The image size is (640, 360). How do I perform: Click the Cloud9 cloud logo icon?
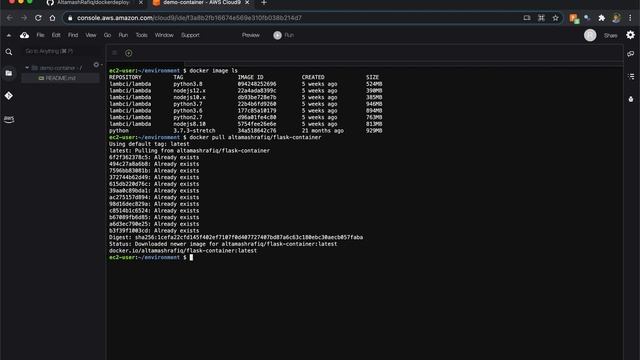[x=24, y=36]
